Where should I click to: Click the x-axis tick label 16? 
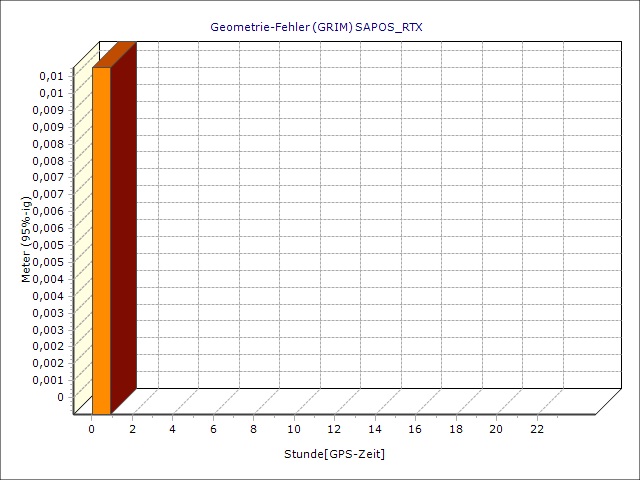click(x=415, y=429)
